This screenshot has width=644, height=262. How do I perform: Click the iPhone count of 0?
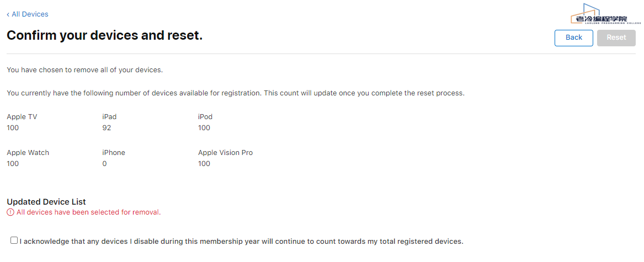[104, 164]
